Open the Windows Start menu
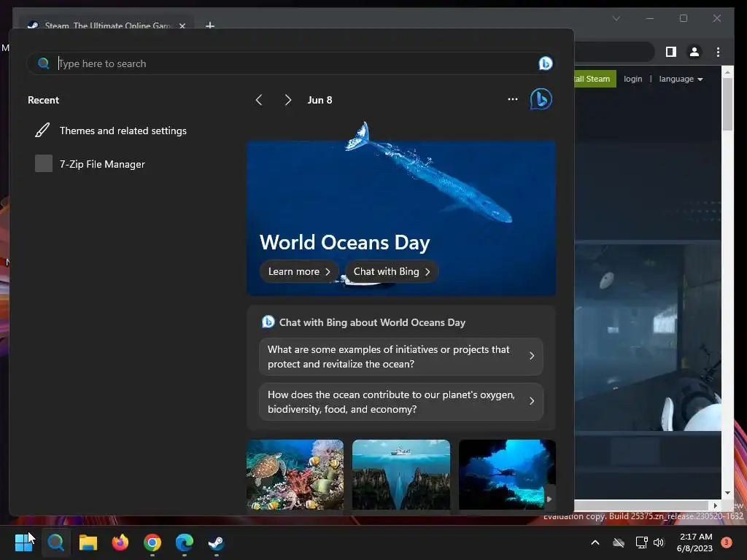747x560 pixels. tap(23, 542)
